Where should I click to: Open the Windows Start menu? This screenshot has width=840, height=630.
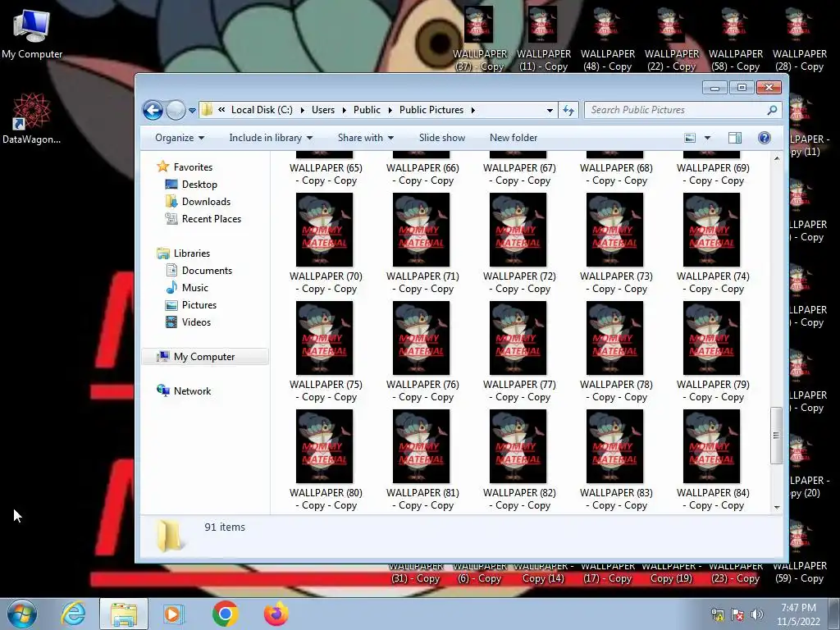click(x=22, y=614)
